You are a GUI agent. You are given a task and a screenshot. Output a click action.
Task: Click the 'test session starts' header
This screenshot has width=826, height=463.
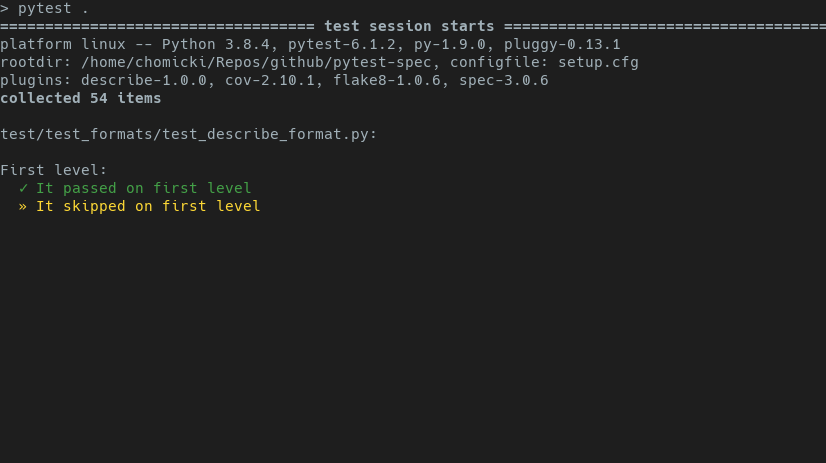(x=409, y=26)
